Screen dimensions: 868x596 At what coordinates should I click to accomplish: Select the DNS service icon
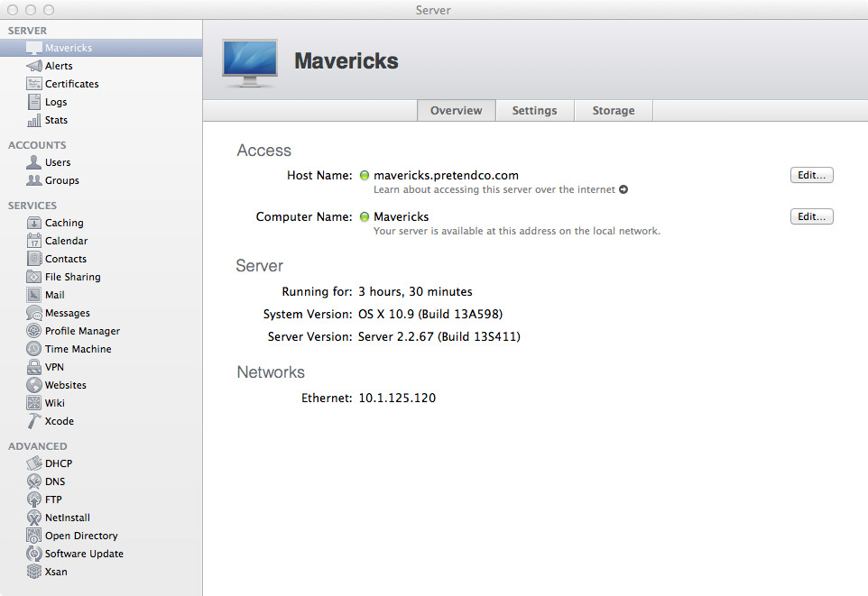33,481
